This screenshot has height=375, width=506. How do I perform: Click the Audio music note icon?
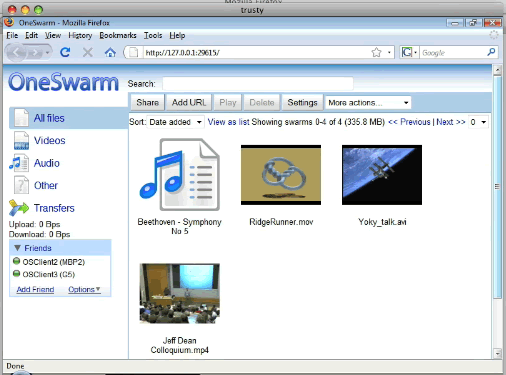(x=19, y=163)
